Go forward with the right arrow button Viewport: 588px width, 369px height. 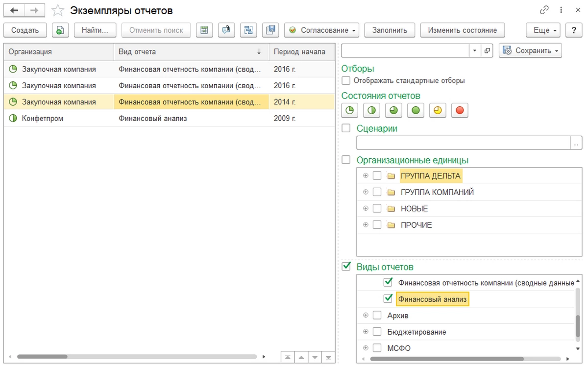pos(35,10)
